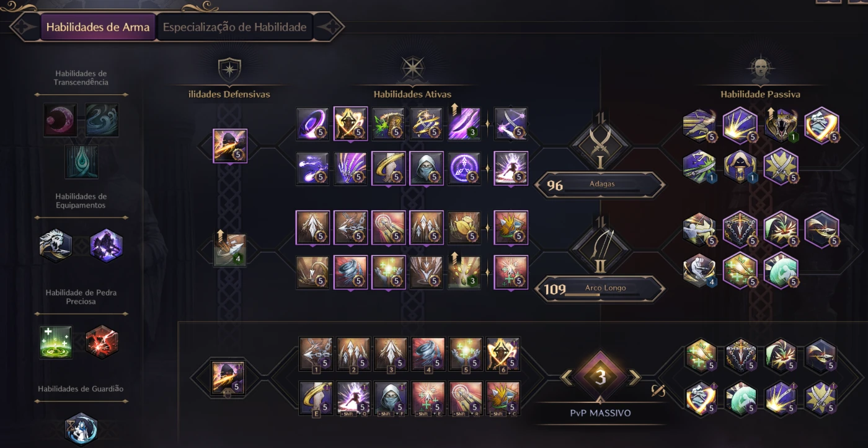868x448 pixels.
Task: Select the white beast equipment skill
Action: (56, 245)
